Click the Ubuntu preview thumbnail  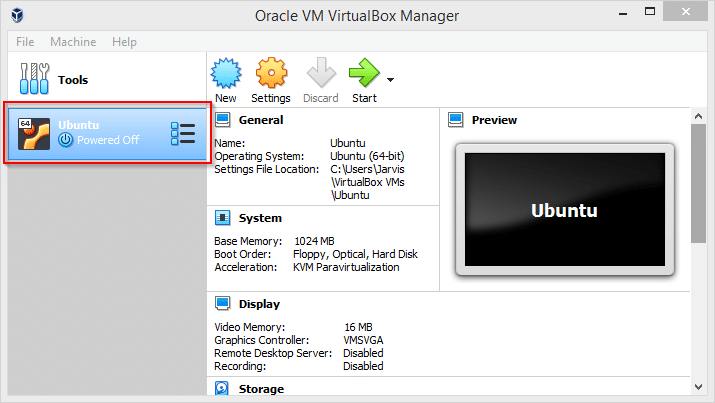point(564,210)
